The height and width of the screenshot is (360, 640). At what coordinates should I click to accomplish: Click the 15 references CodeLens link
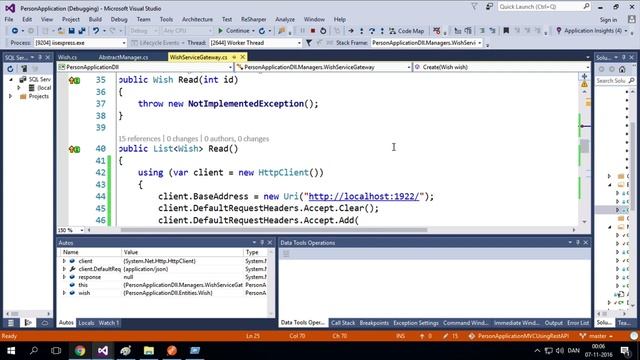pos(139,139)
